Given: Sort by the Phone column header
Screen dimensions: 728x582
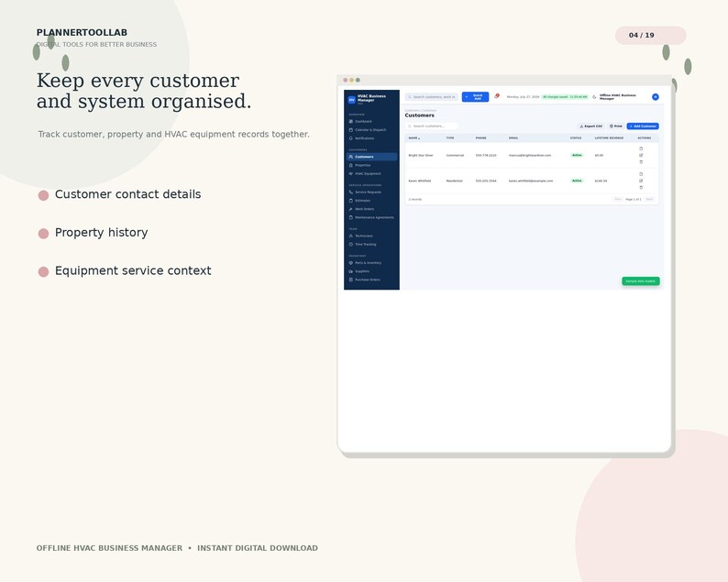Looking at the screenshot, I should pyautogui.click(x=481, y=137).
